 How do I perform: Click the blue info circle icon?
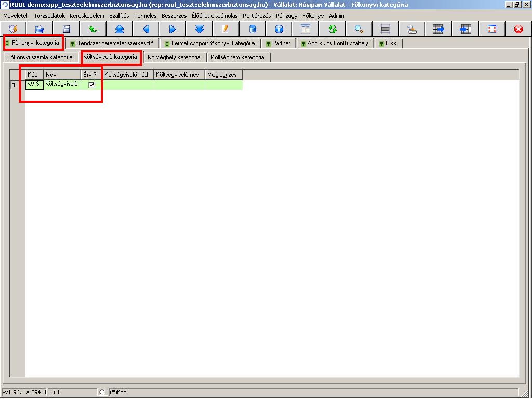coord(279,29)
